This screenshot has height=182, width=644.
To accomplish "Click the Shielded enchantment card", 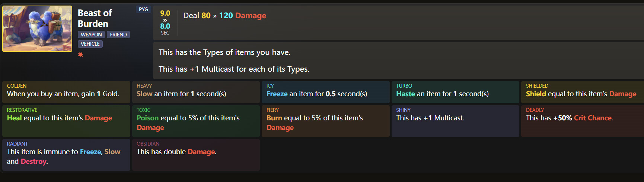I will coord(582,92).
